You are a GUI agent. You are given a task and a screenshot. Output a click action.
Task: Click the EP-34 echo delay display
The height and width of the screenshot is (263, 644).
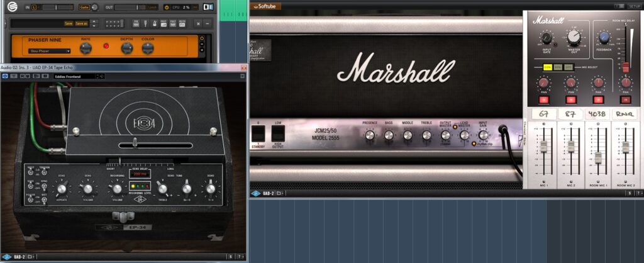(140, 175)
